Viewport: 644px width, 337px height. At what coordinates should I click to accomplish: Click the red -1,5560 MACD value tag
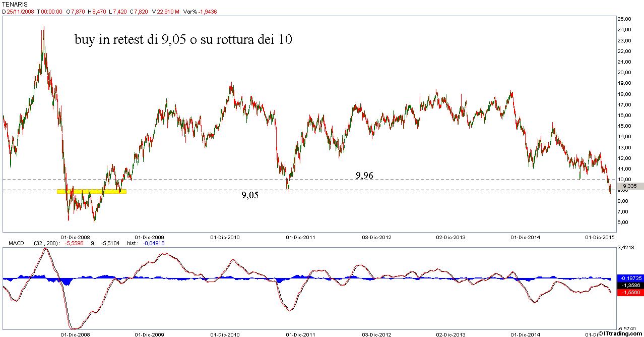click(x=629, y=292)
